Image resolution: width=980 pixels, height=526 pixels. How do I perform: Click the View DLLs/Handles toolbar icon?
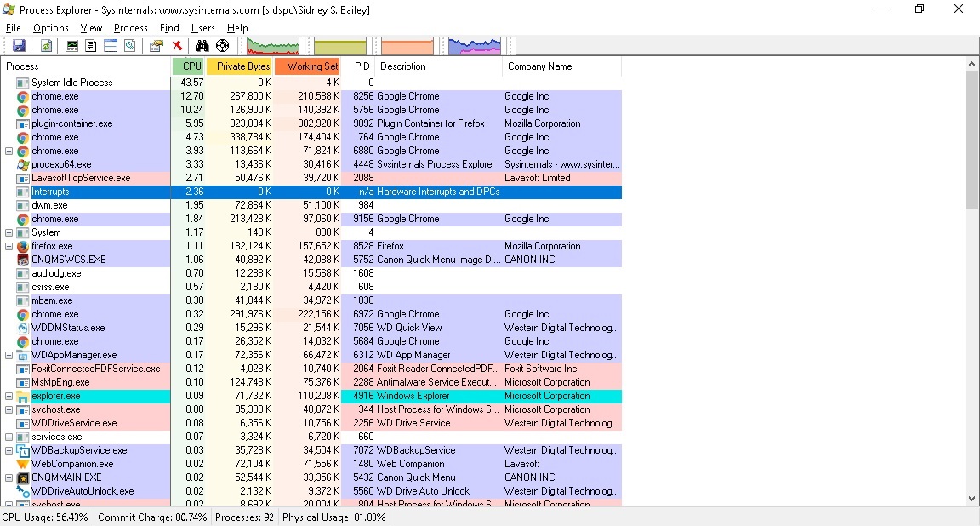click(x=130, y=46)
